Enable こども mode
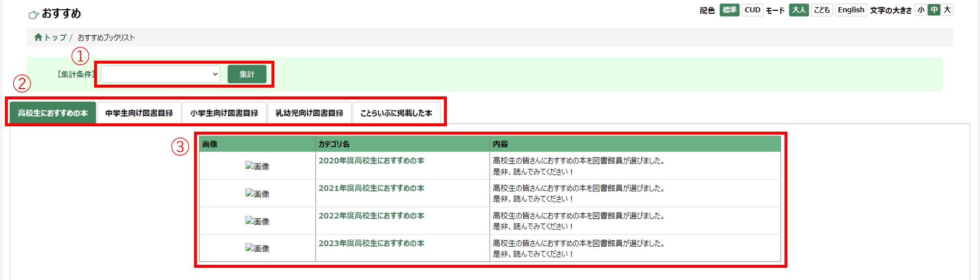 tap(822, 10)
